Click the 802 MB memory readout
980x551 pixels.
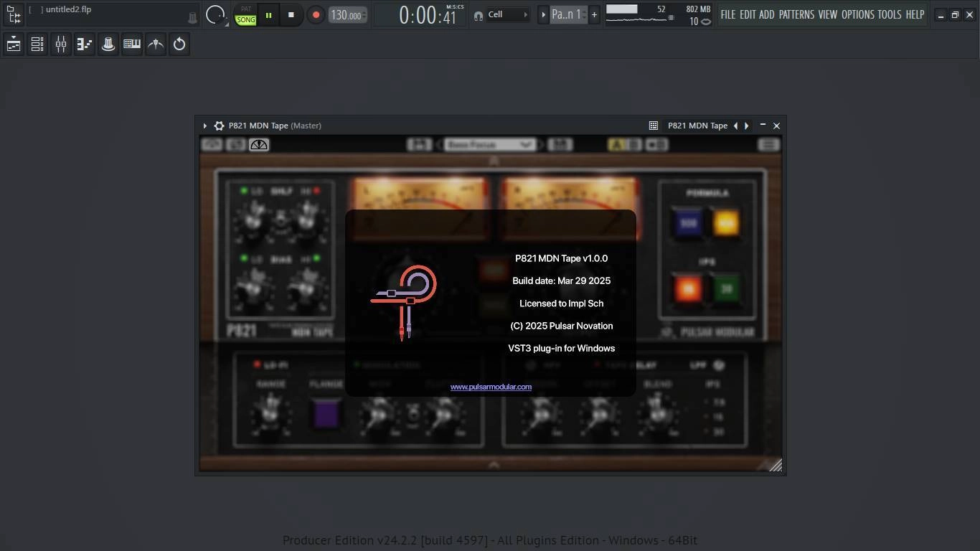(x=698, y=9)
